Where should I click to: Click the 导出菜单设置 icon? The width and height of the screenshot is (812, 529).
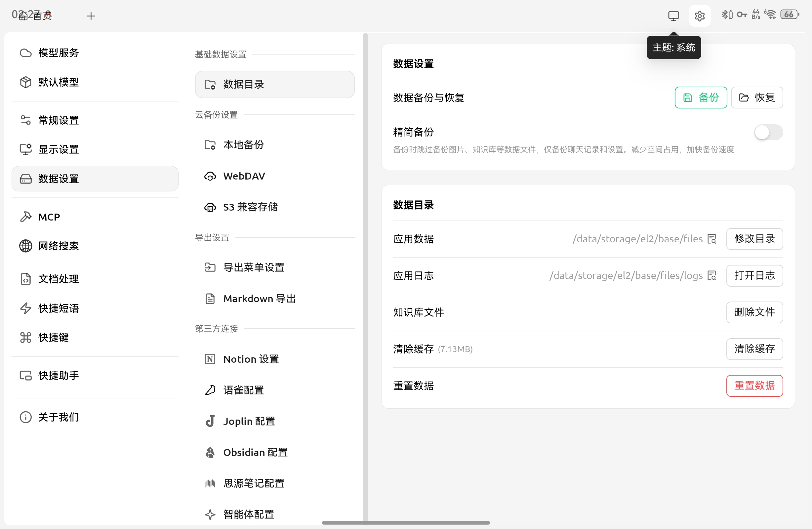(210, 267)
